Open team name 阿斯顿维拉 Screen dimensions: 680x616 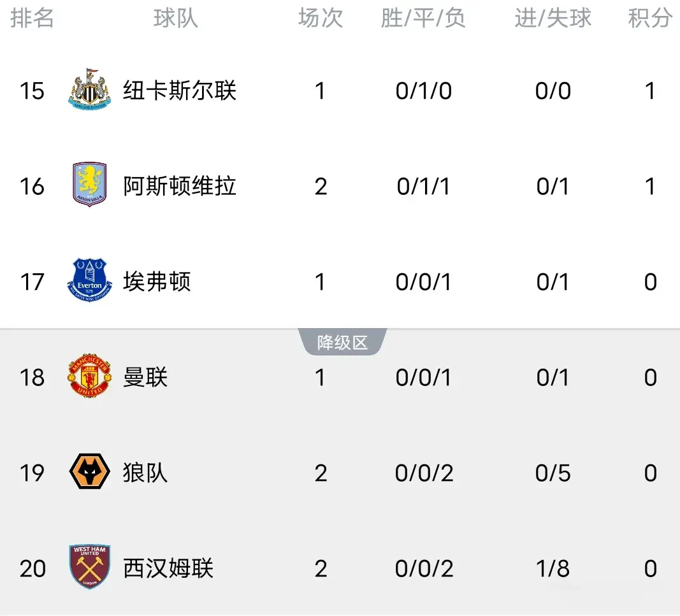[x=180, y=186]
